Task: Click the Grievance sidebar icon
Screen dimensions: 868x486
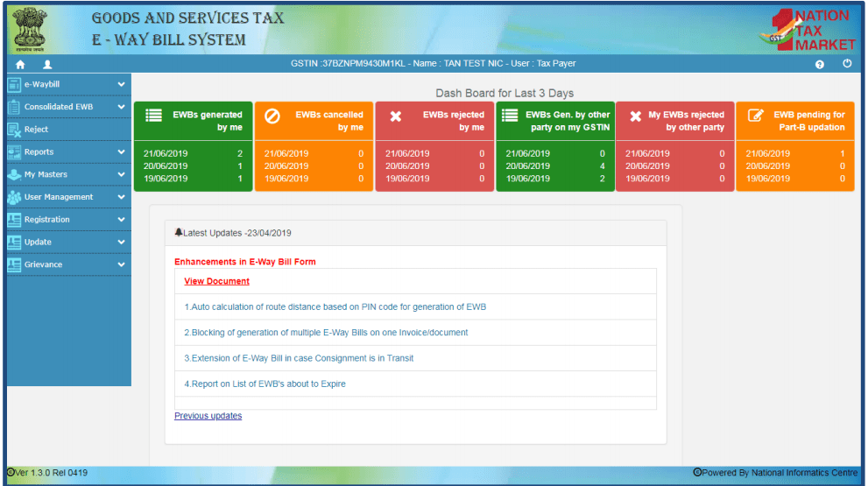Action: click(14, 265)
